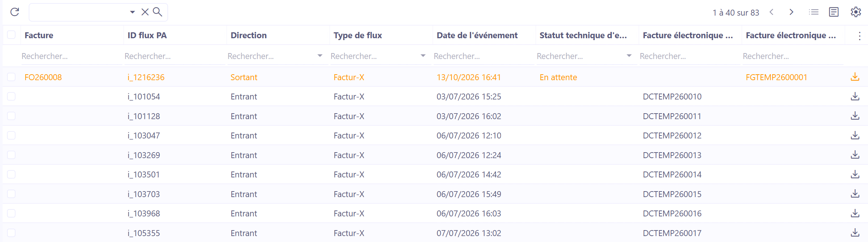
Task: Download file for row i_103269
Action: 855,155
